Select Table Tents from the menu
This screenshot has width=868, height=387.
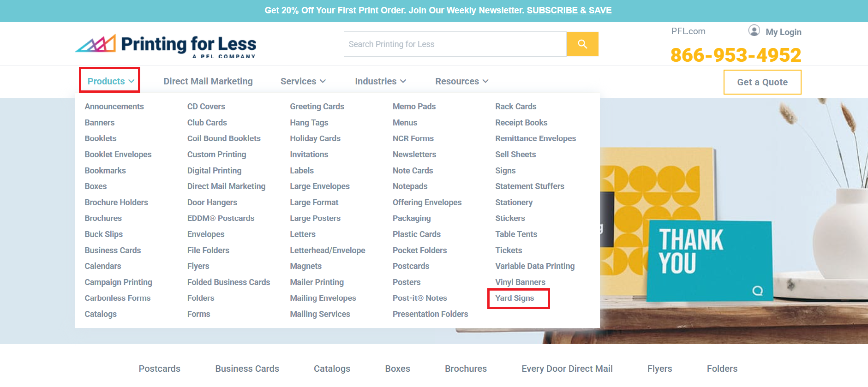516,234
